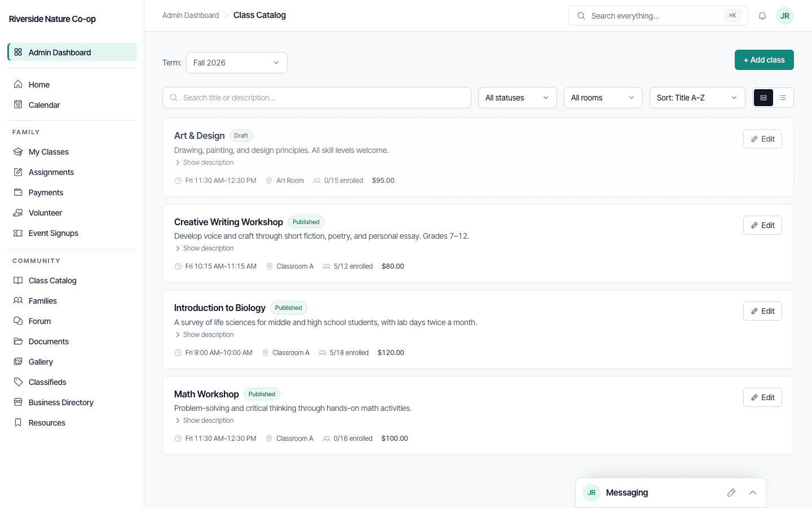
Task: Click the 5/18 enrolled count
Action: click(x=349, y=353)
